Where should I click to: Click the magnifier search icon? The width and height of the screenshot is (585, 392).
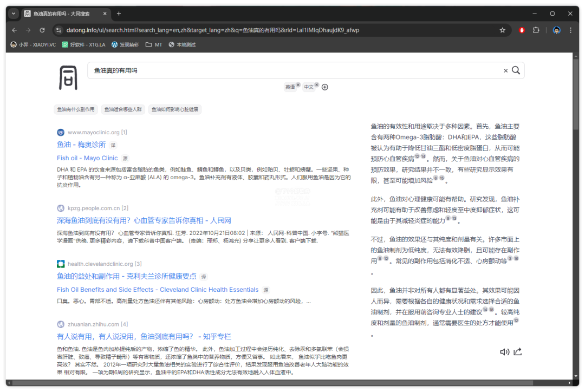tap(516, 70)
